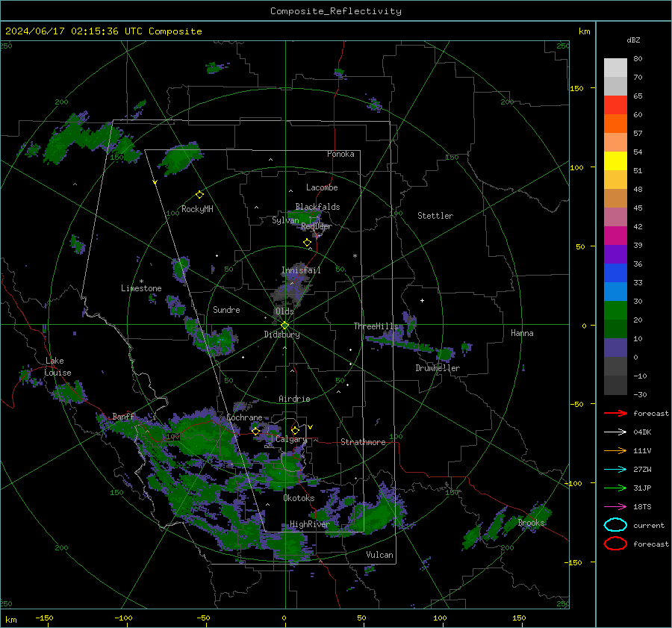Select the Drumheller label

click(x=438, y=368)
